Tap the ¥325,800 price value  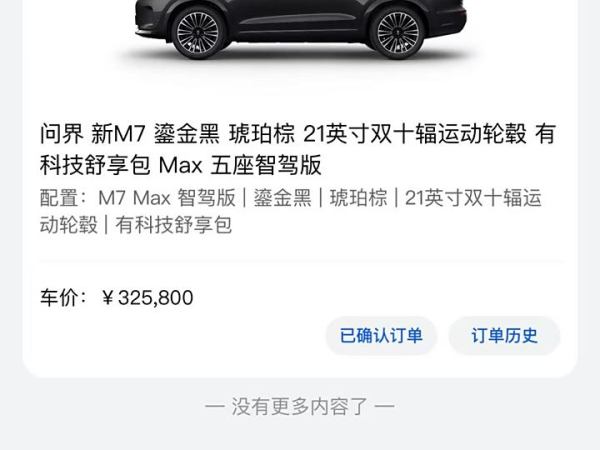coord(148,298)
